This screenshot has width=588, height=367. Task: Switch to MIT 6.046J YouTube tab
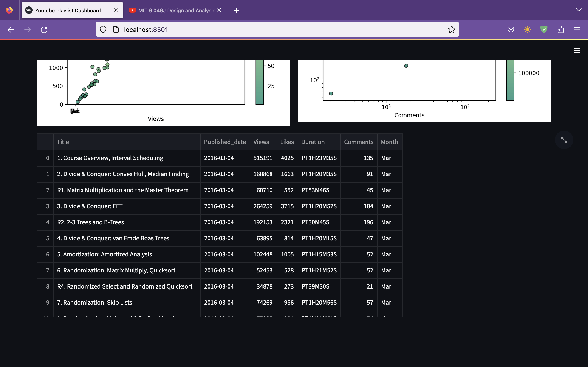pyautogui.click(x=174, y=11)
